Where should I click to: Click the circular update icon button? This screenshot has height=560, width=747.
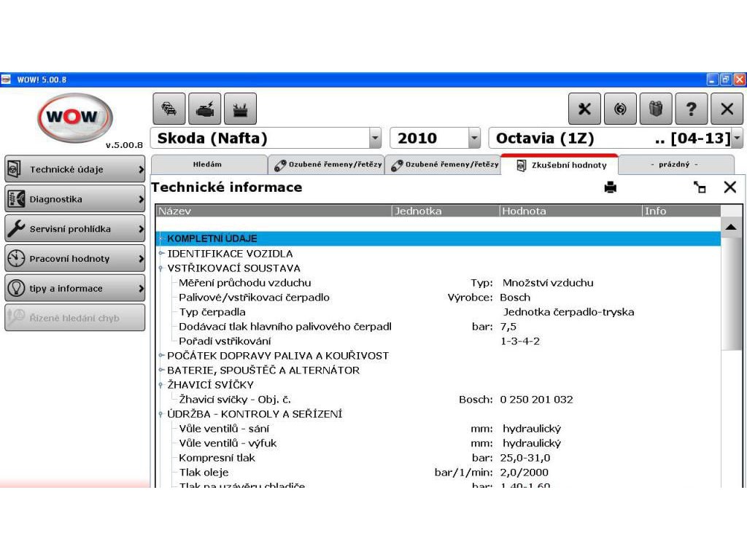pos(620,109)
